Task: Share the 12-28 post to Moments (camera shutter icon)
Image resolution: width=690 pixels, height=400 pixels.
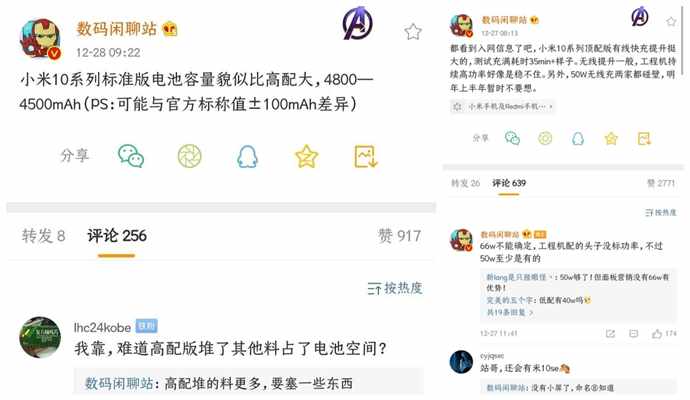Action: pos(190,156)
